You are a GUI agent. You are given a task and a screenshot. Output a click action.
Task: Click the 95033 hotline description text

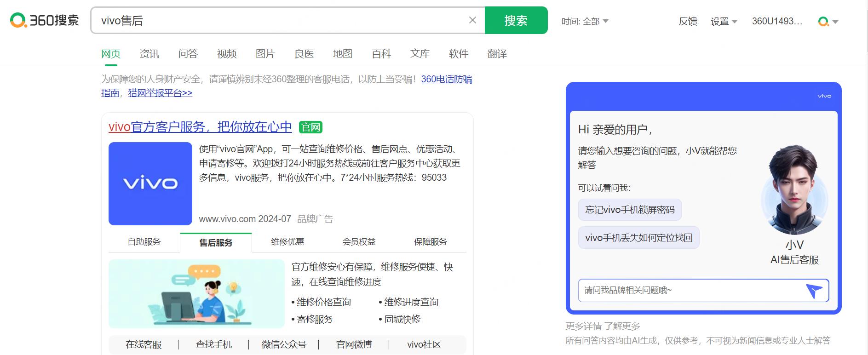pos(329,163)
